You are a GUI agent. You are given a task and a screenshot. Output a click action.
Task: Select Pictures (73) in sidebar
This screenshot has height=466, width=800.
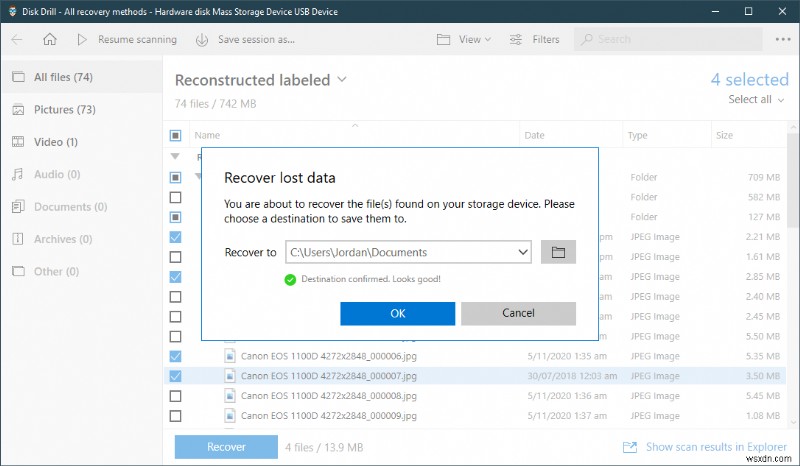pyautogui.click(x=63, y=109)
